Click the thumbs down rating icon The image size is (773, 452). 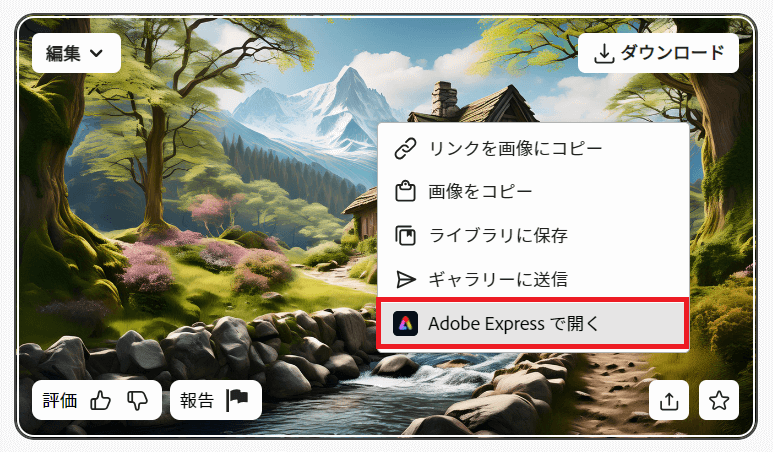click(x=137, y=400)
